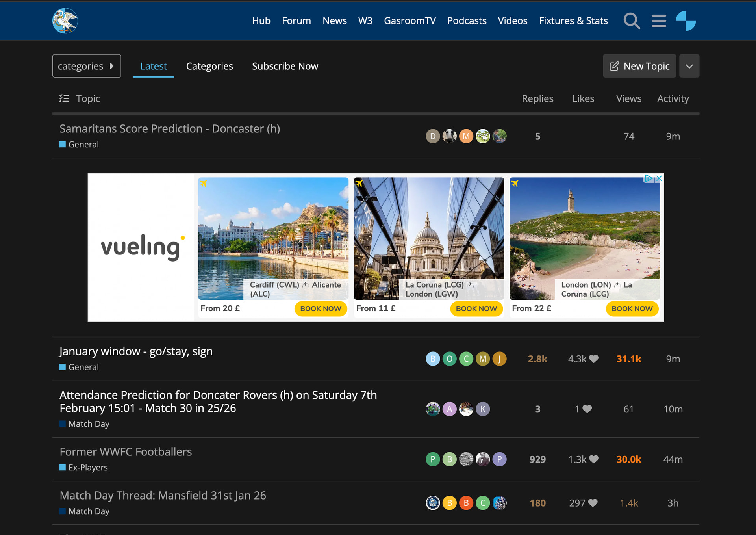Click the bird club crest logo

pyautogui.click(x=65, y=21)
